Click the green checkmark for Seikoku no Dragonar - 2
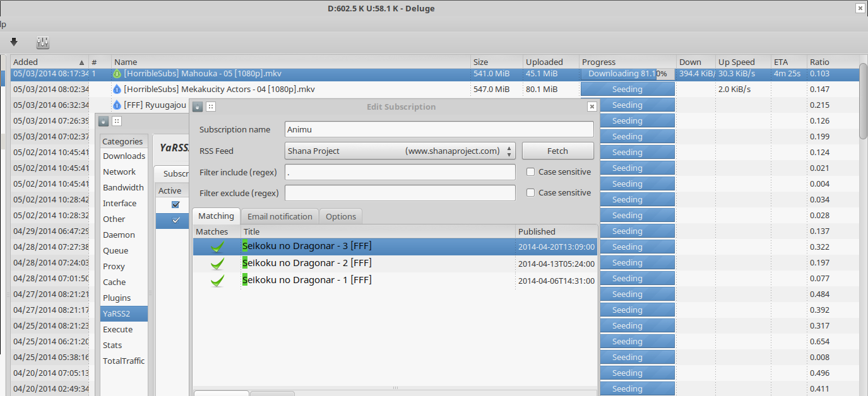Image resolution: width=868 pixels, height=396 pixels. (x=218, y=263)
